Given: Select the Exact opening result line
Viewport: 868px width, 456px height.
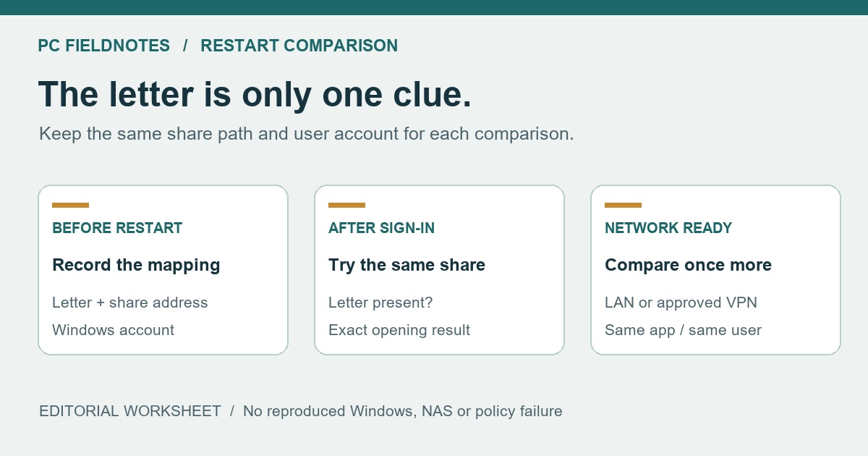Looking at the screenshot, I should click(399, 330).
